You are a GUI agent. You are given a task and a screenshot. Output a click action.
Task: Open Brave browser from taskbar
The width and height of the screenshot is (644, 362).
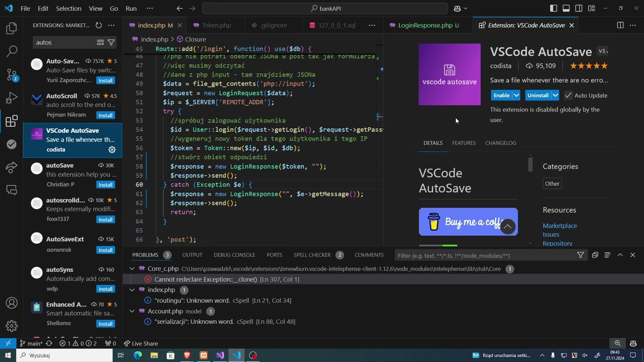click(x=187, y=355)
